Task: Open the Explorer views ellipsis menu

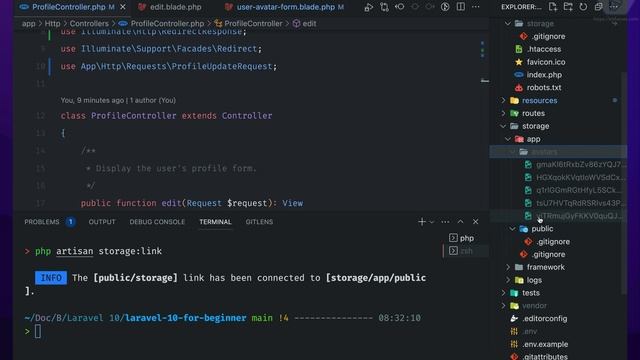Action: pos(613,7)
